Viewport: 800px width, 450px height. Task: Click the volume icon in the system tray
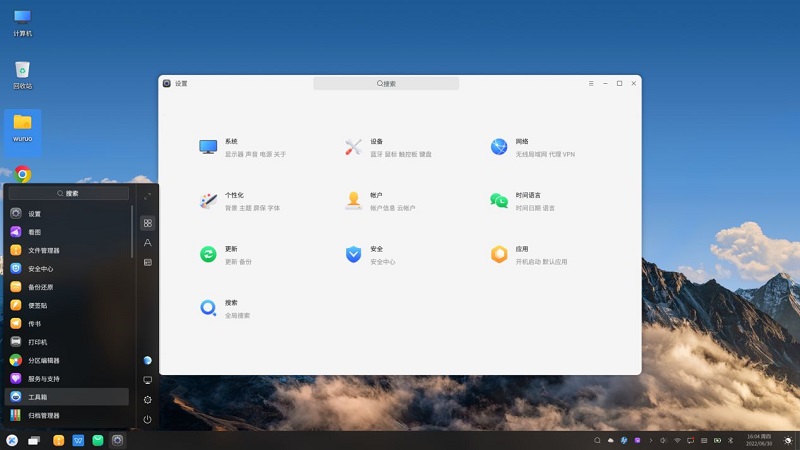pos(662,440)
